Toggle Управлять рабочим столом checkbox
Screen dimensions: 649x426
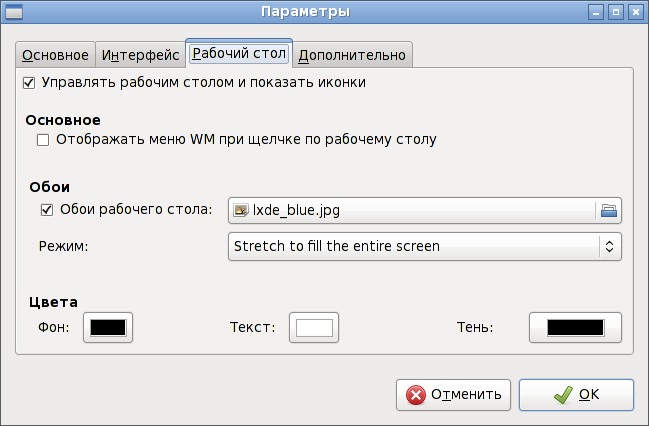coord(29,83)
